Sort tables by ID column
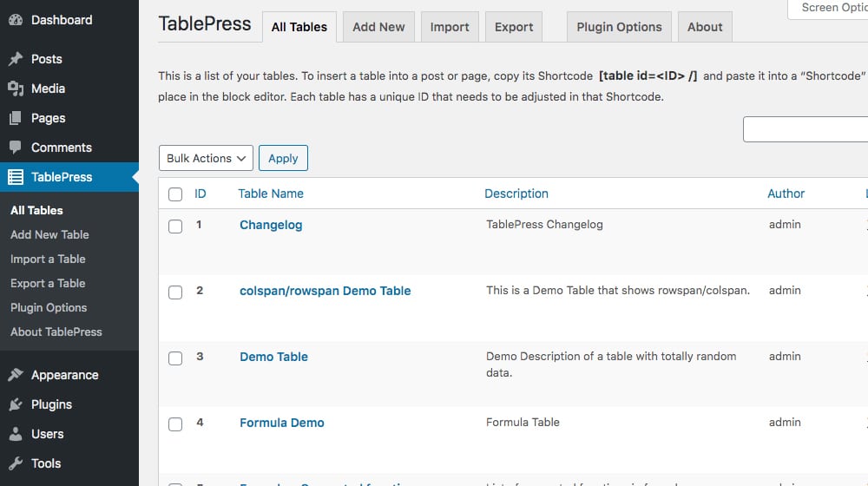 tap(200, 194)
